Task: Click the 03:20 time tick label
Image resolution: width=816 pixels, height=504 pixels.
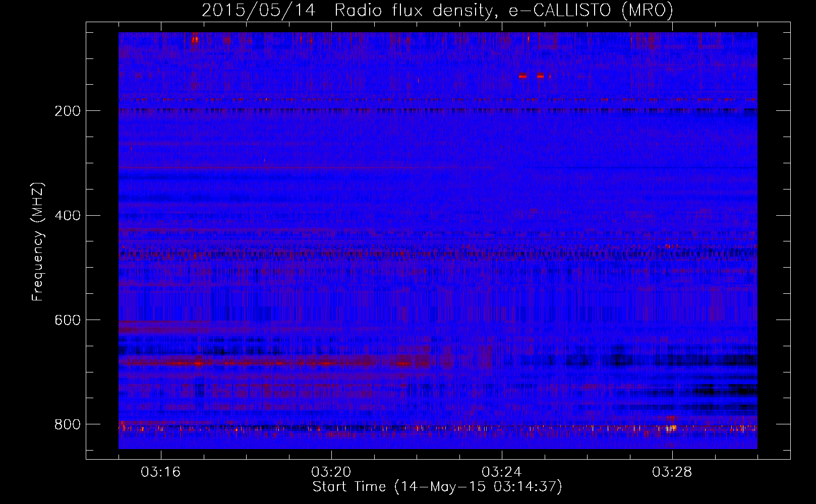Action: pyautogui.click(x=331, y=472)
